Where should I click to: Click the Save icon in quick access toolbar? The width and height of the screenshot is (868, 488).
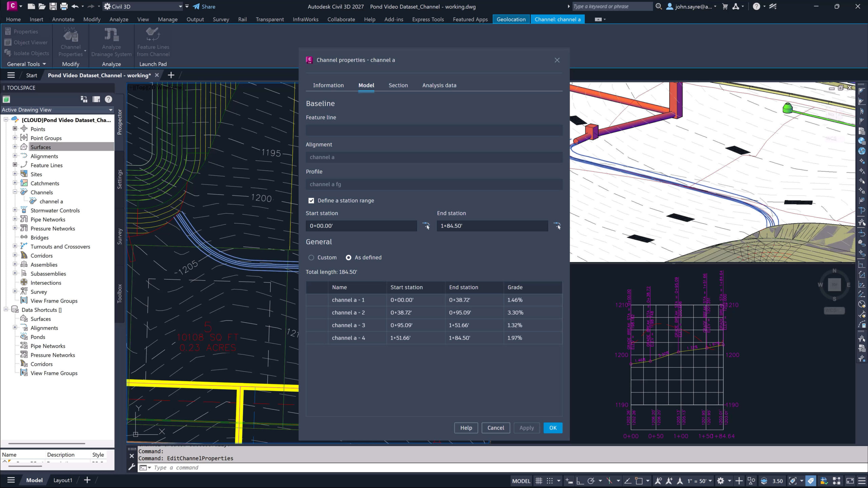[53, 6]
